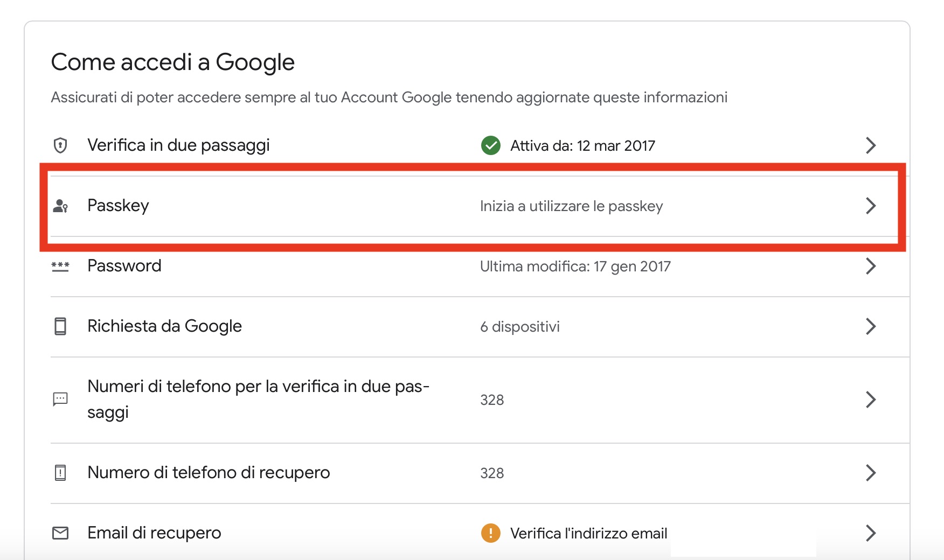The height and width of the screenshot is (560, 944).
Task: Expand the Password row chevron
Action: click(870, 266)
